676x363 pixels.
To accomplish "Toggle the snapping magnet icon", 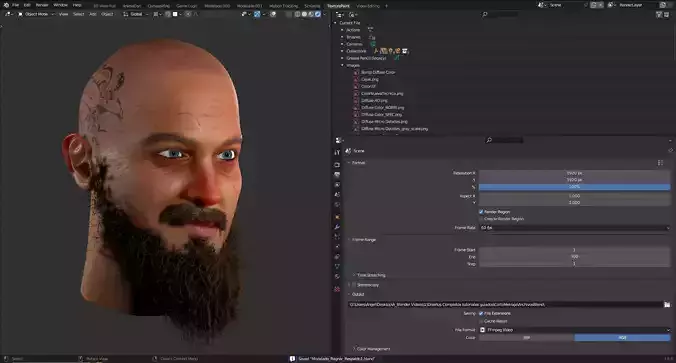I will (168, 14).
